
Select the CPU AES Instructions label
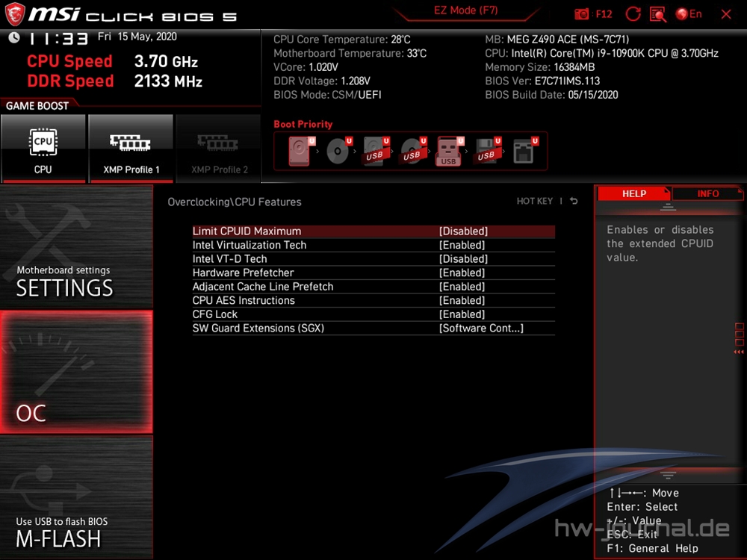pyautogui.click(x=244, y=300)
